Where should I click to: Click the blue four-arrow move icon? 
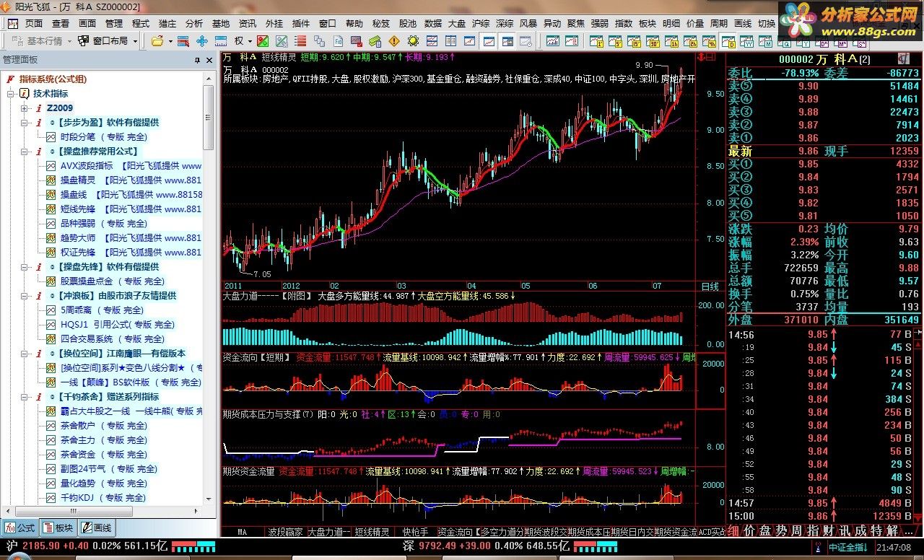pyautogui.click(x=202, y=41)
